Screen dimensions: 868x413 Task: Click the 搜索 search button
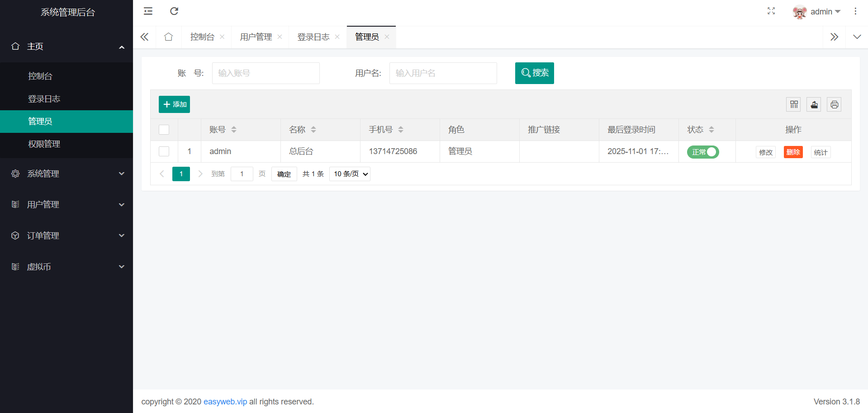(x=534, y=73)
